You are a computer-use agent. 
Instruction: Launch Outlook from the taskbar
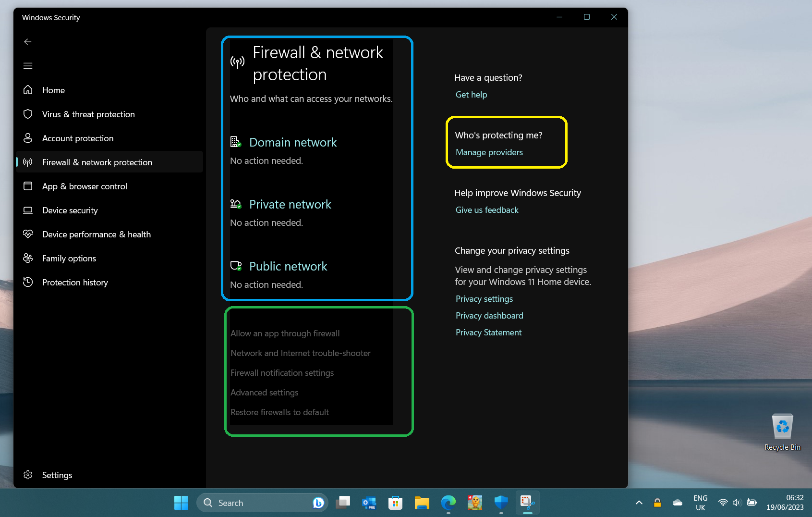coord(369,503)
